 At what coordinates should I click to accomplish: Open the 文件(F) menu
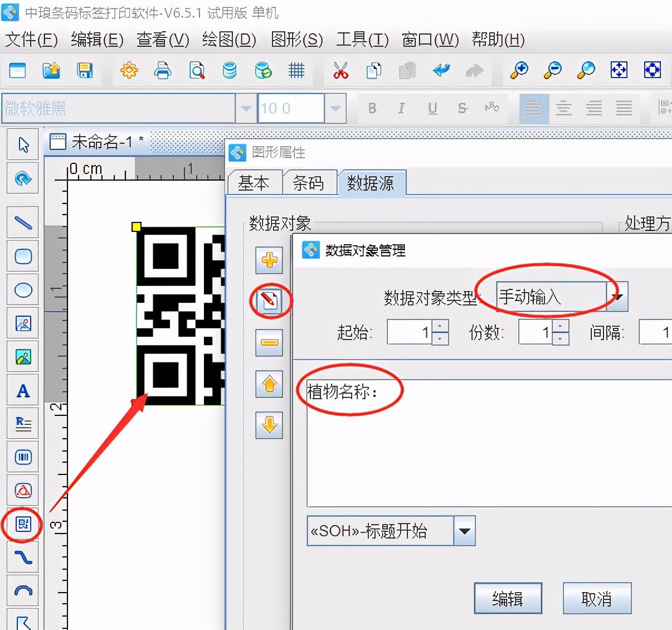31,40
